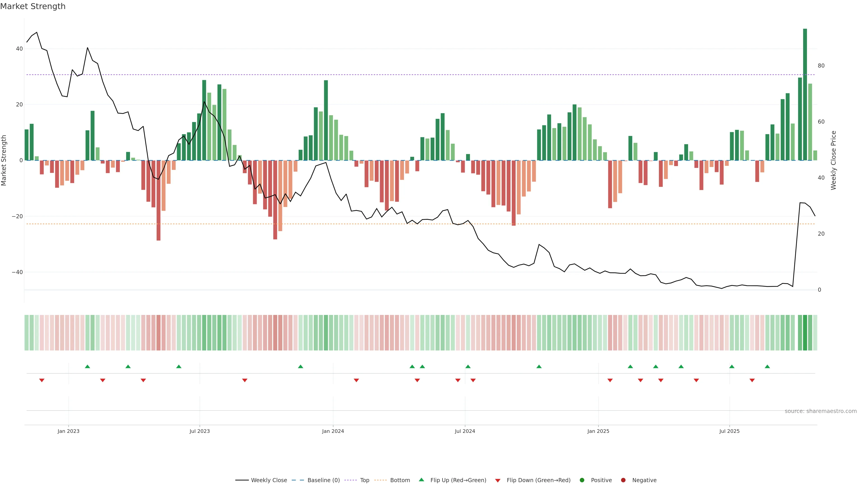Click the Jul 2023 x-axis label
Screen dimensions: 868x488
199,431
